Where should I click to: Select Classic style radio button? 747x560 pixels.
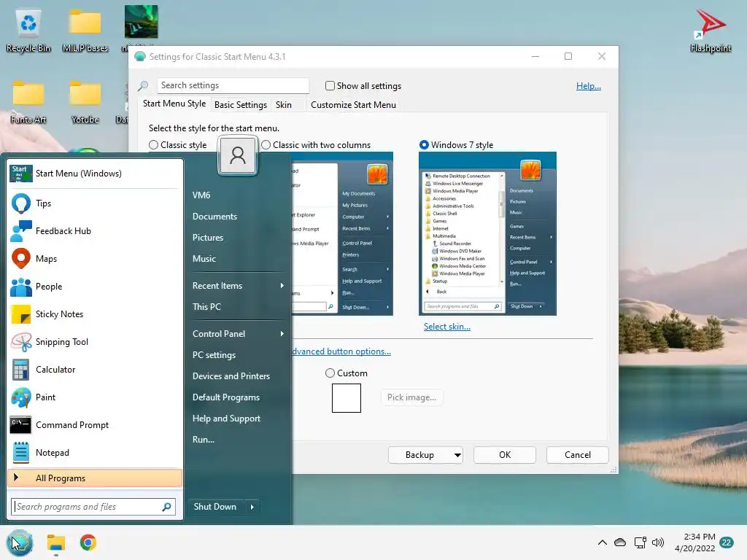pos(153,145)
